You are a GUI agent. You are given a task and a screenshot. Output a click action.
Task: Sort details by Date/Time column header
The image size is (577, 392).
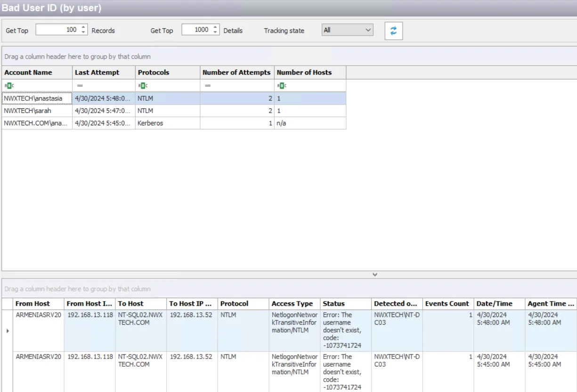pos(499,303)
